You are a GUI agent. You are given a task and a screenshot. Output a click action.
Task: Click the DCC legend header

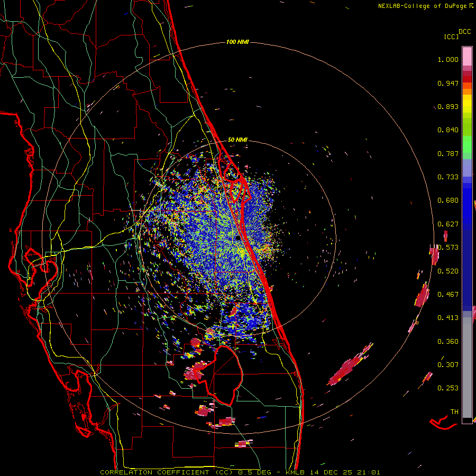click(464, 32)
